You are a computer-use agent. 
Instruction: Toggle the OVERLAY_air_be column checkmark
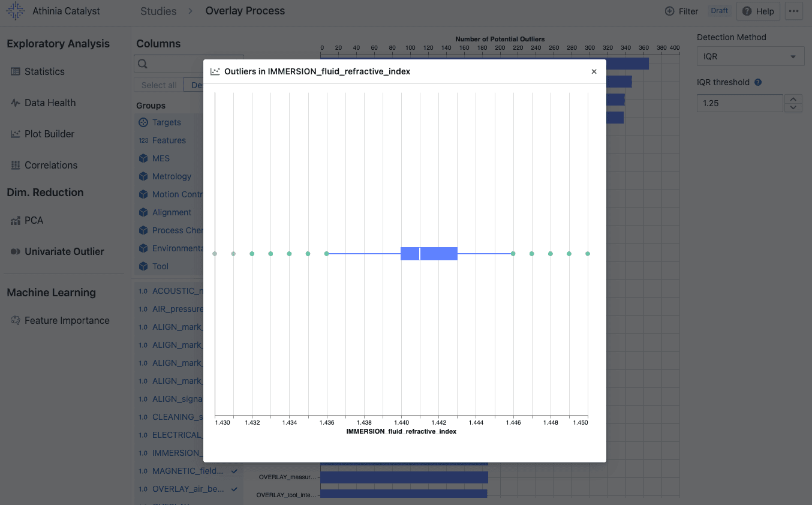(x=234, y=489)
